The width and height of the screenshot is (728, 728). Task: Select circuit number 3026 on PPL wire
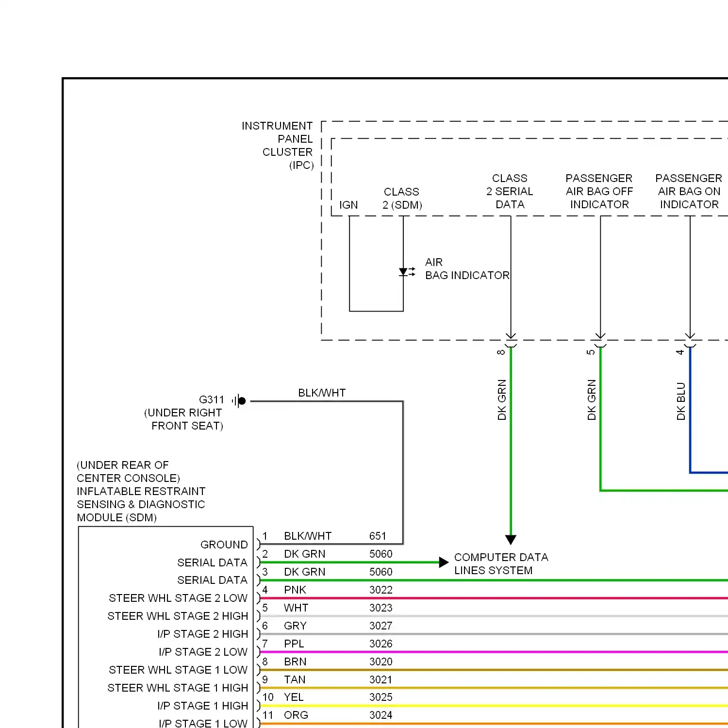(381, 644)
